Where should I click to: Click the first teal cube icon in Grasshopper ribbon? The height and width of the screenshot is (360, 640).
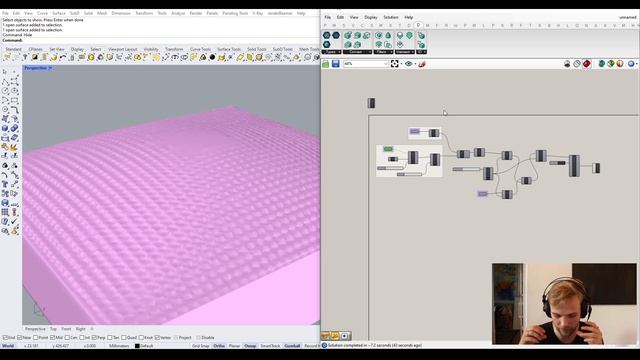pos(348,36)
